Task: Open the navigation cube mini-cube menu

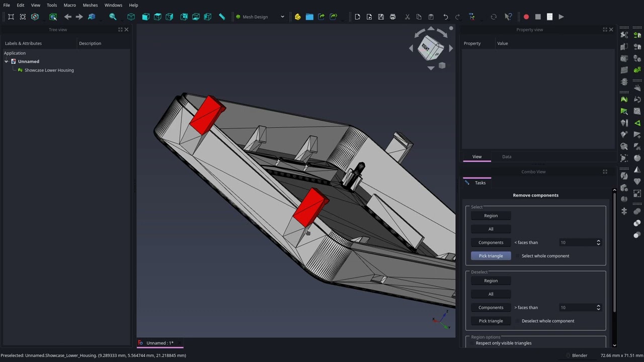Action: pyautogui.click(x=442, y=65)
